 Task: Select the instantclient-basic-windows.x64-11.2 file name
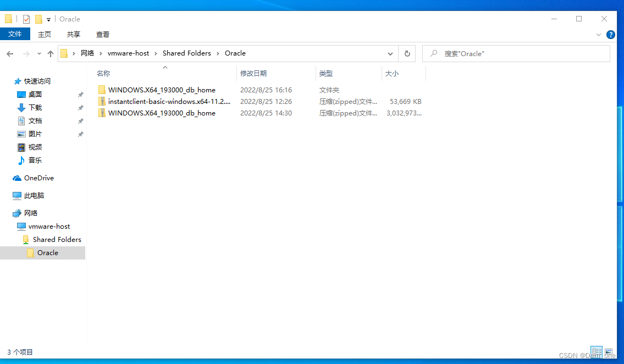point(169,101)
